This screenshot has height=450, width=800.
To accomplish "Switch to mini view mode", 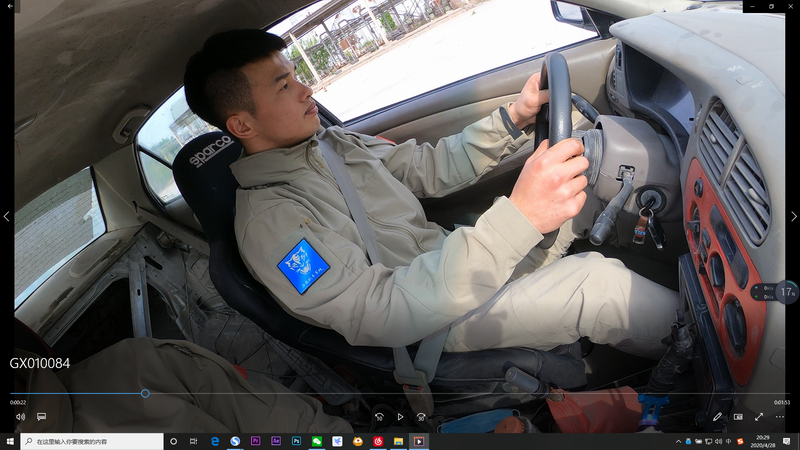I will point(738,417).
